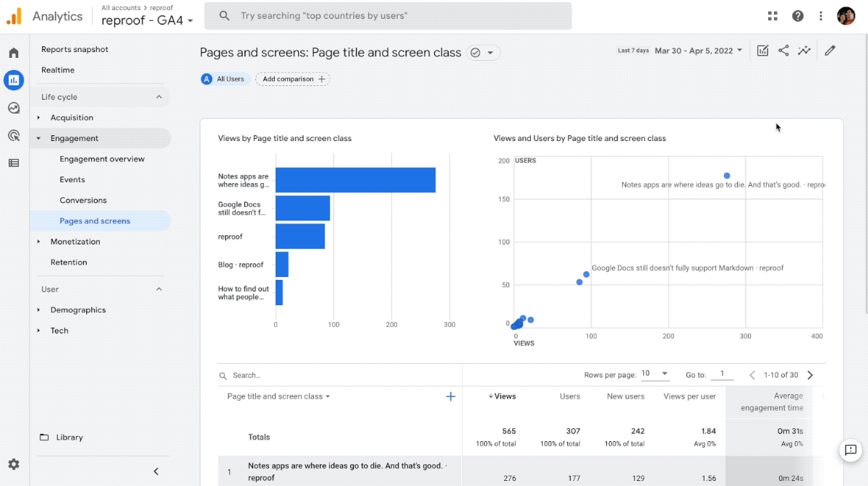Expand the Demographics group
The height and width of the screenshot is (486, 868).
(x=39, y=310)
